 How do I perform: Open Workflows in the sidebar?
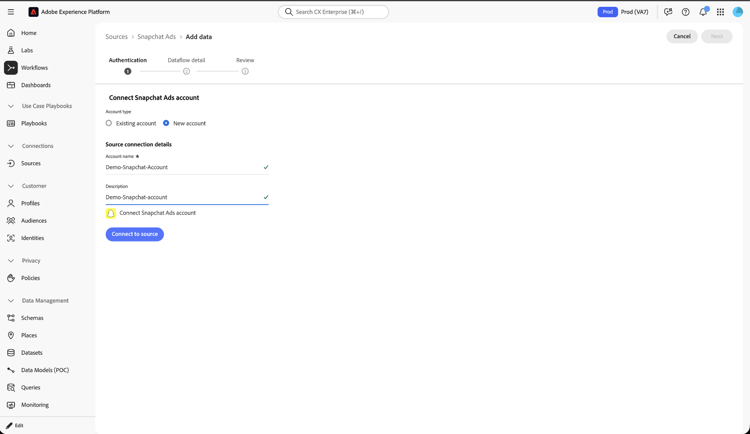[34, 67]
